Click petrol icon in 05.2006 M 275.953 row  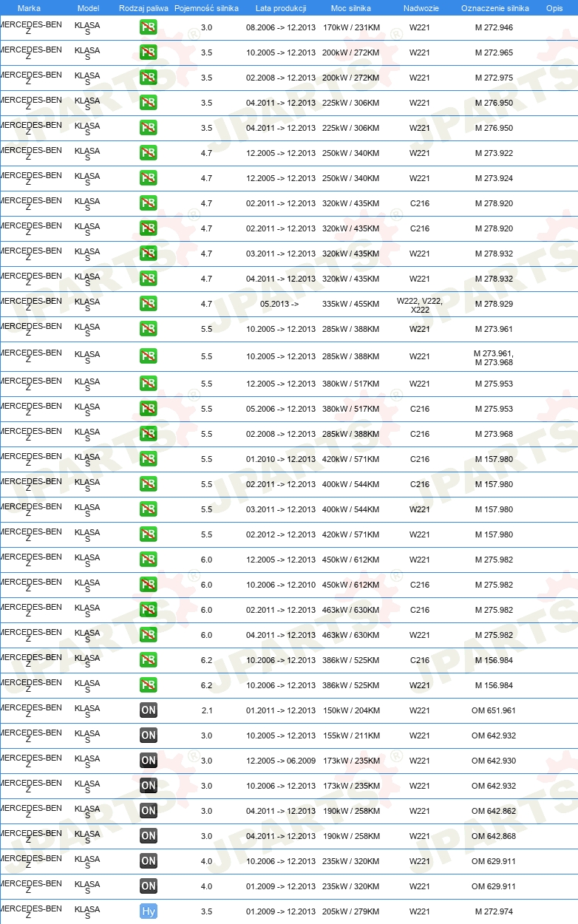point(148,410)
